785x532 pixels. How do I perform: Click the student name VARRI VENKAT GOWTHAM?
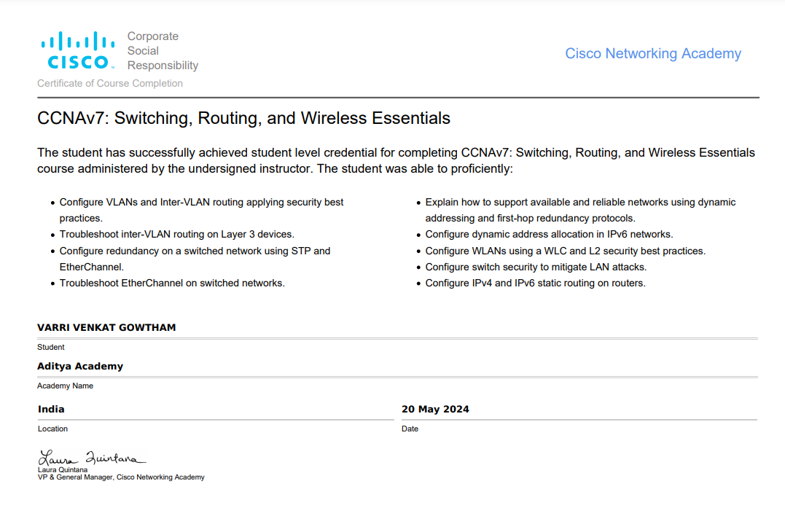(106, 328)
